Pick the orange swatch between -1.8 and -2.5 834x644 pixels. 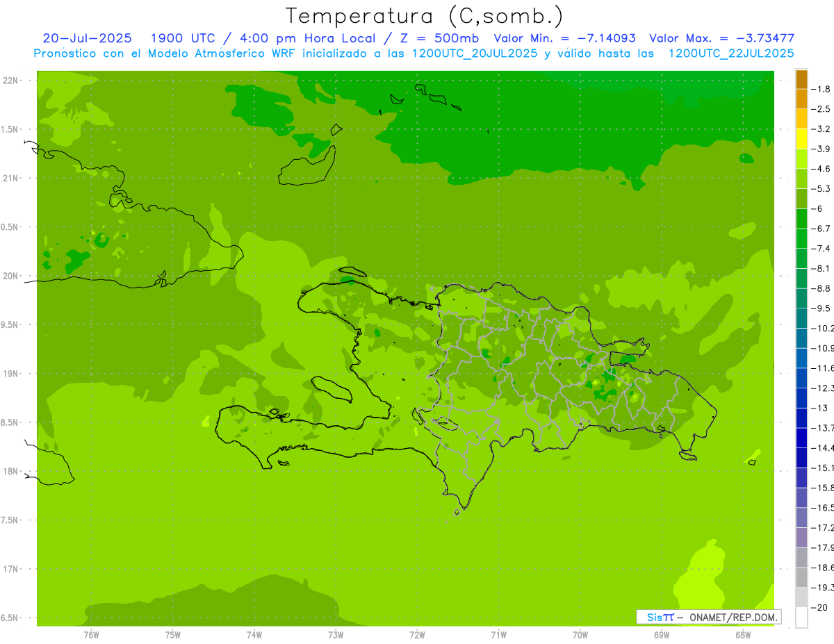801,99
